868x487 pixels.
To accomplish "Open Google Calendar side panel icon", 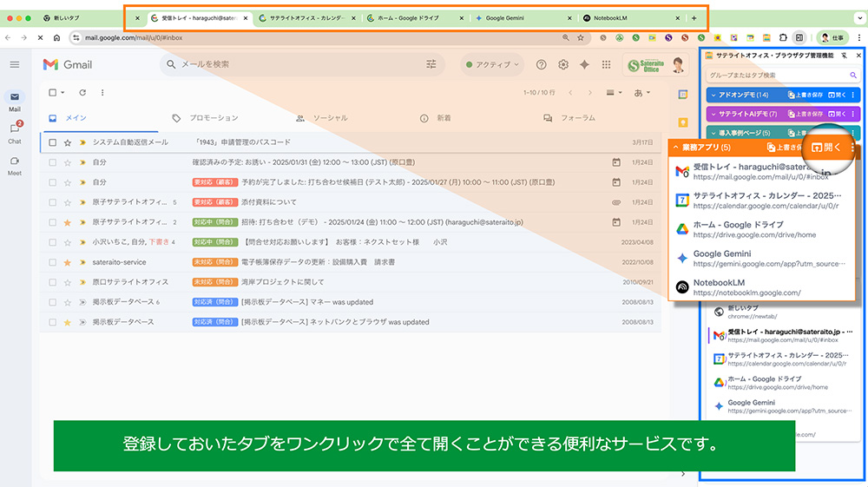I will (683, 95).
